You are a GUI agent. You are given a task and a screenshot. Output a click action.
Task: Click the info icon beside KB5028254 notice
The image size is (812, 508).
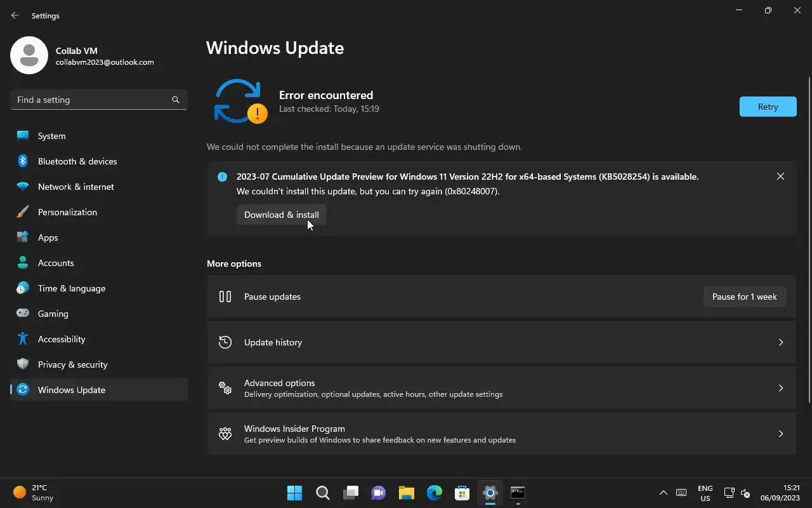[x=222, y=177]
